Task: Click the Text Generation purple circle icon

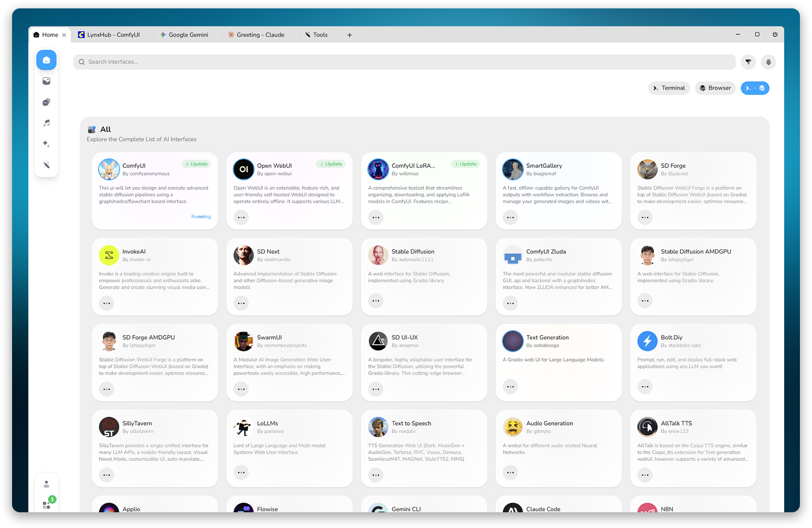Action: [x=512, y=341]
